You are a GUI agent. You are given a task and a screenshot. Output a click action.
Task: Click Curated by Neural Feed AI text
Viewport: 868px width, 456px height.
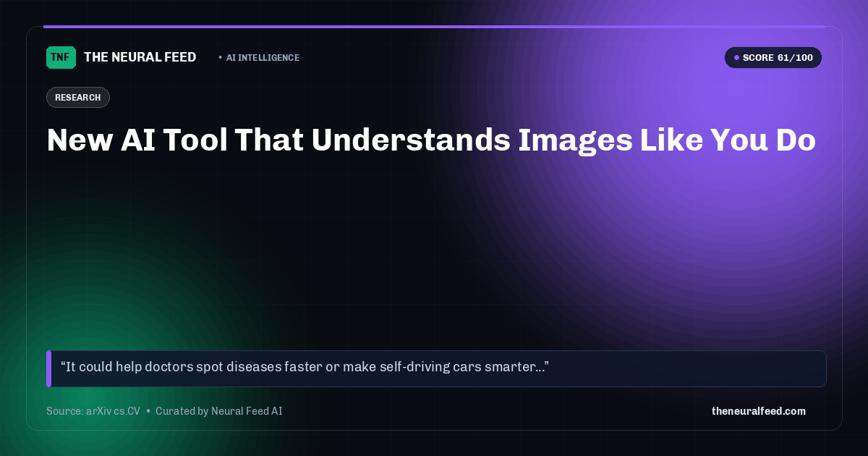point(218,411)
